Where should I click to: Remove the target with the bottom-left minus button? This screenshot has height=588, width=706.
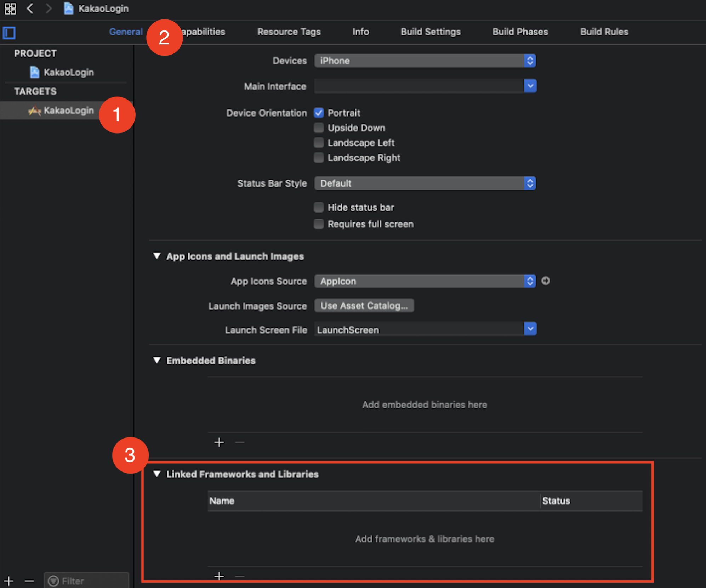(29, 581)
